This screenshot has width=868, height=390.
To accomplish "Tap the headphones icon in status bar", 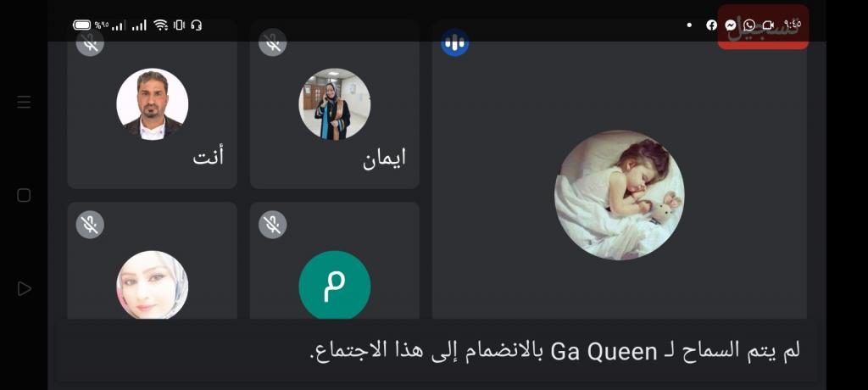I will (x=196, y=25).
